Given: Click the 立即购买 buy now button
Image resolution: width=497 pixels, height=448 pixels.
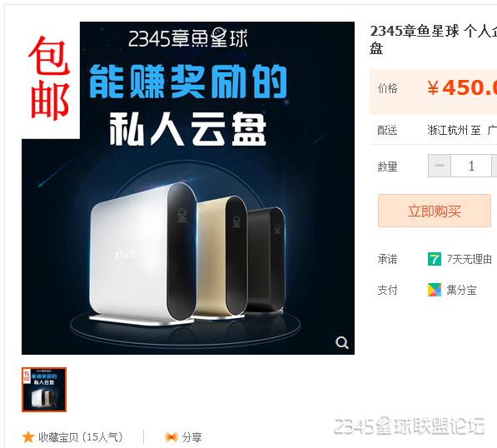Looking at the screenshot, I should click(435, 211).
